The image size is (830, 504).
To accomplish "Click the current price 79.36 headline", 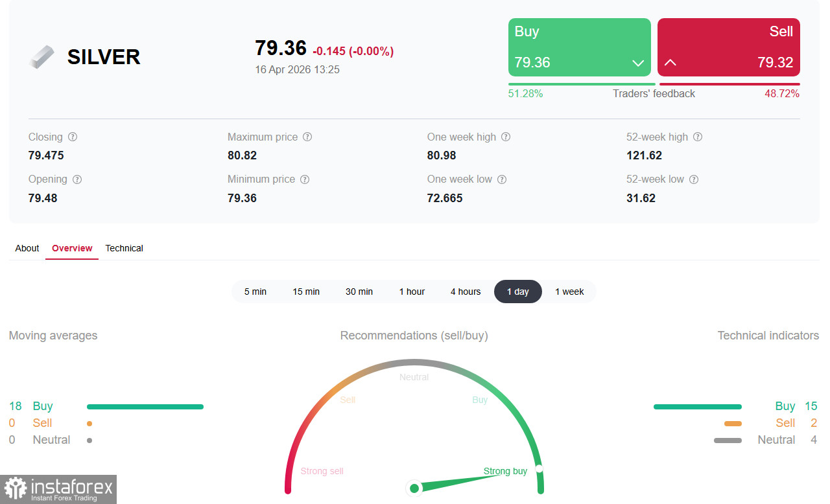I will click(x=281, y=48).
